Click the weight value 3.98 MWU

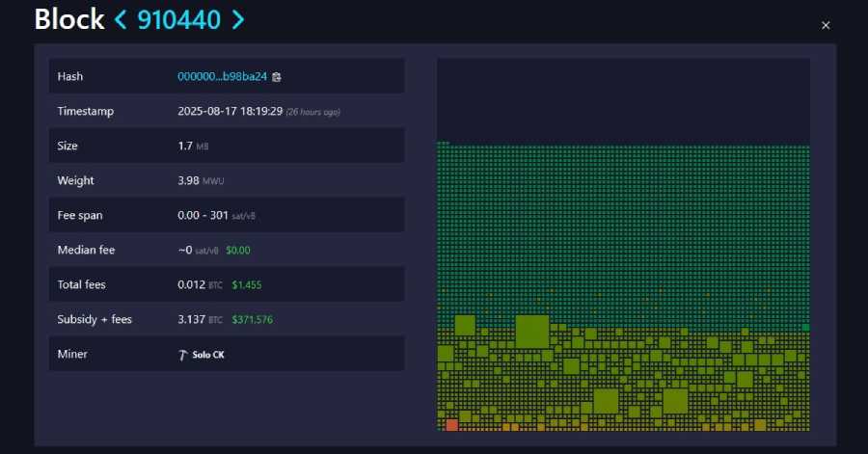[x=201, y=181]
